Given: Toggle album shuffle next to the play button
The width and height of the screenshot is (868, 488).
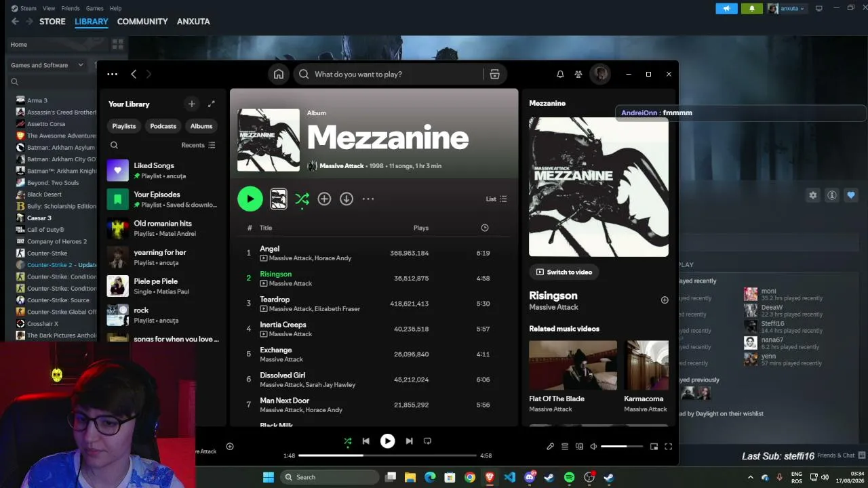Looking at the screenshot, I should coord(302,199).
